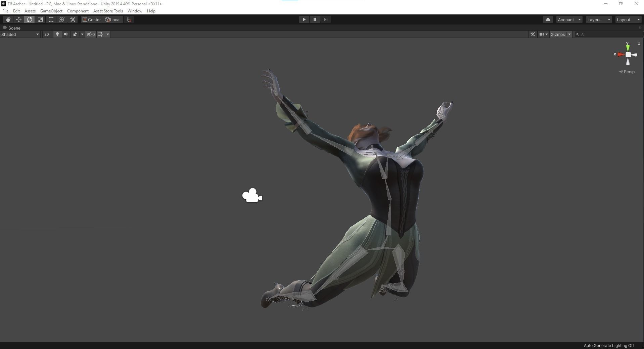Screen dimensions: 644x349
Task: Open the Edit menu
Action: 16,11
